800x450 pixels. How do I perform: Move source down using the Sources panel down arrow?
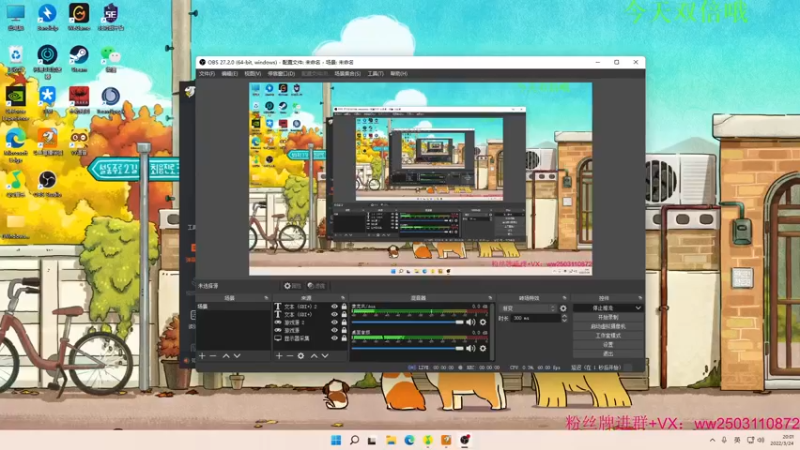click(x=325, y=356)
